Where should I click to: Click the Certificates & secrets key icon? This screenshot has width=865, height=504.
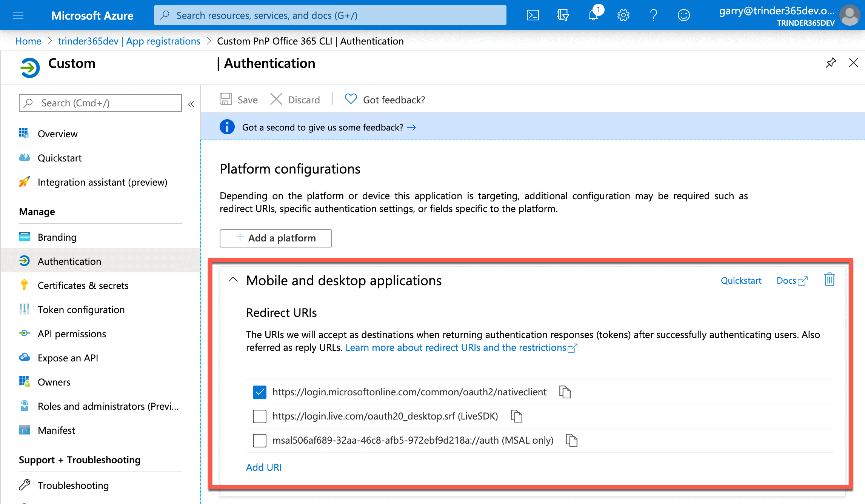tap(24, 285)
